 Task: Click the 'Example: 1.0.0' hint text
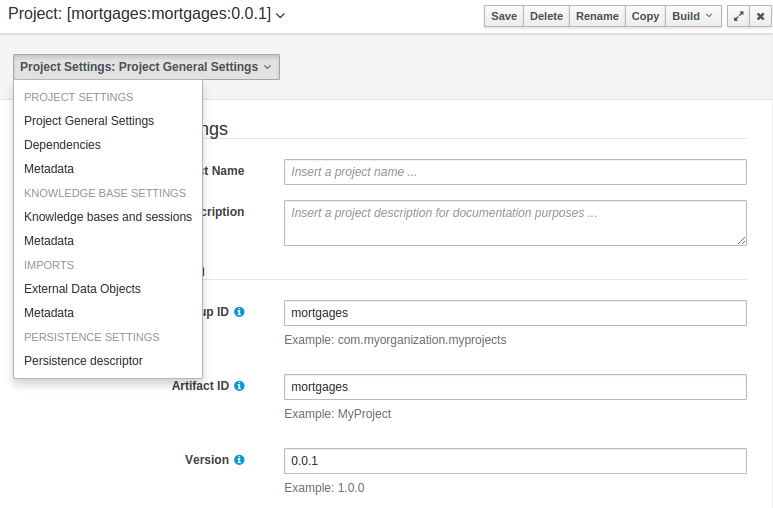[x=324, y=488]
